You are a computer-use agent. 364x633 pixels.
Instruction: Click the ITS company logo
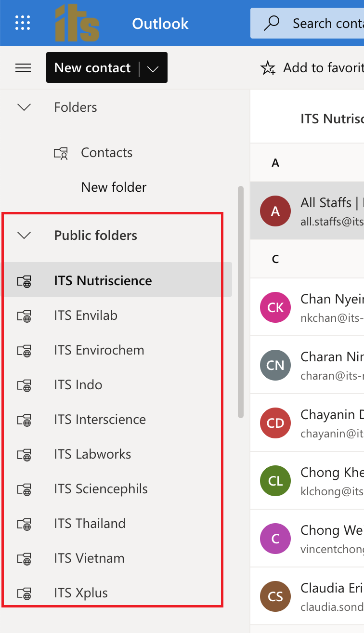point(77,23)
